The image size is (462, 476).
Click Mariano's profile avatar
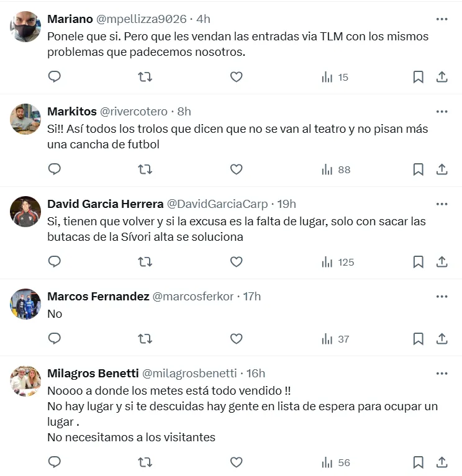(x=25, y=27)
